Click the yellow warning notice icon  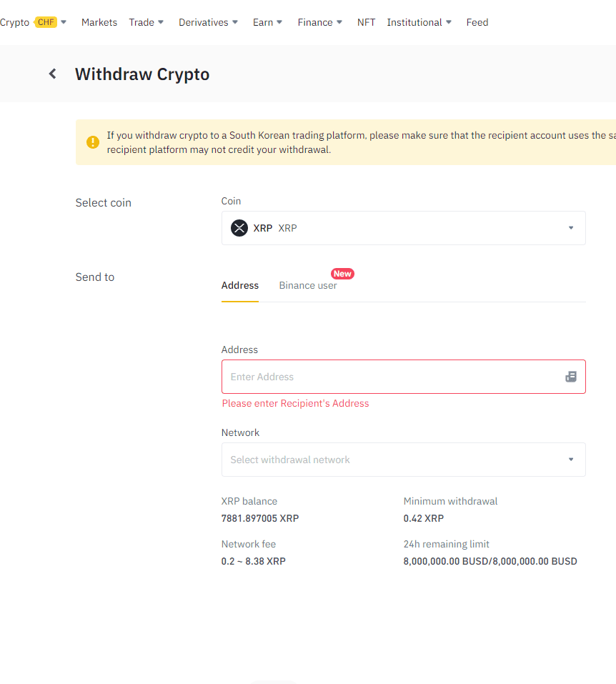coord(93,142)
